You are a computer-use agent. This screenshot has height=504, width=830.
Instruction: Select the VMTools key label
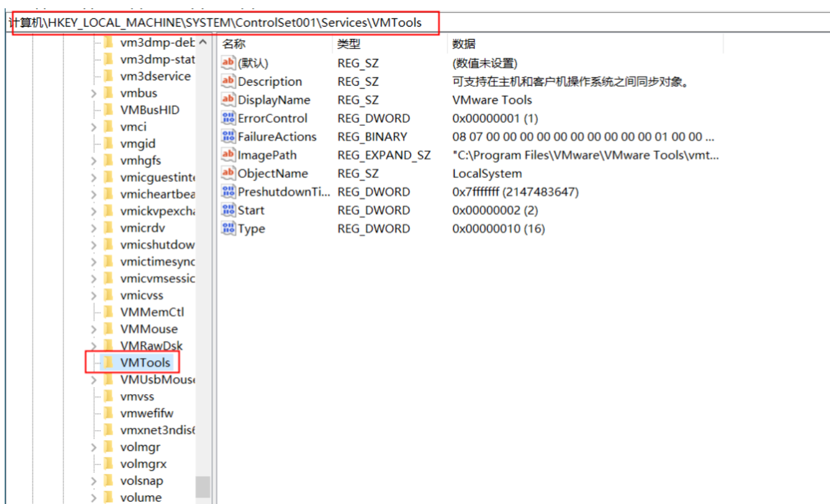point(145,362)
